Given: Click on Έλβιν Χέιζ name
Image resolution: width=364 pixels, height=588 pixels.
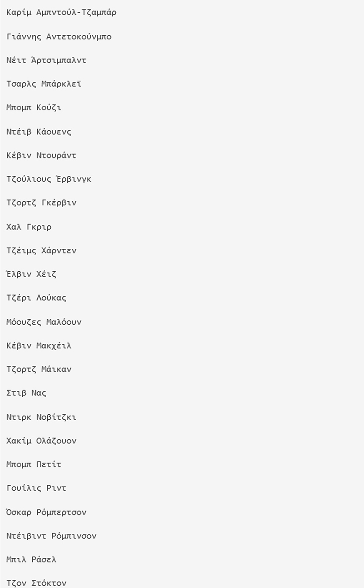Looking at the screenshot, I should pos(31,274).
